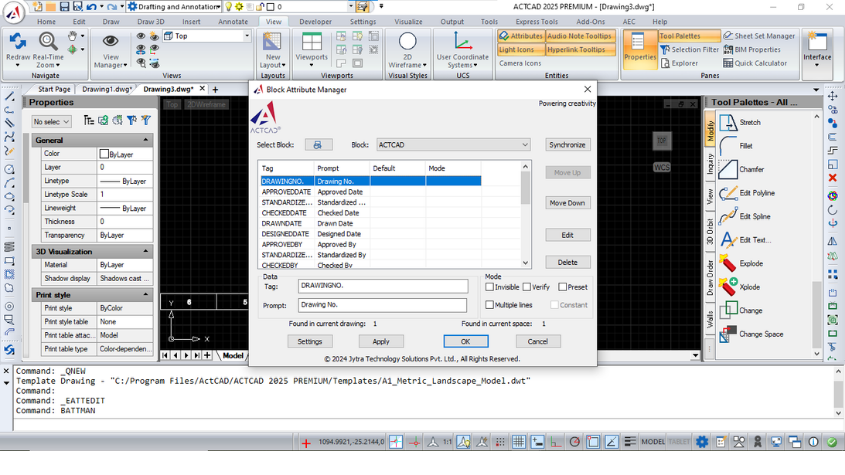
Task: Enable the Verify mode checkbox
Action: (527, 287)
